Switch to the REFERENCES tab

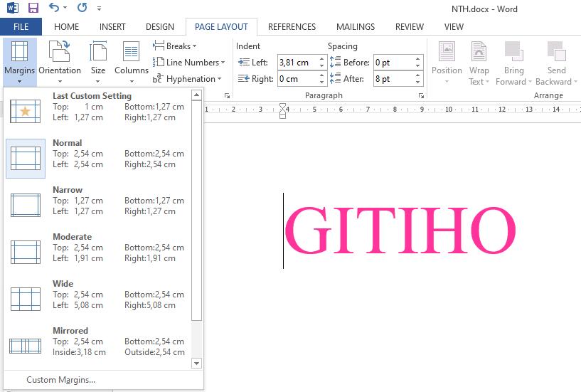[x=292, y=27]
